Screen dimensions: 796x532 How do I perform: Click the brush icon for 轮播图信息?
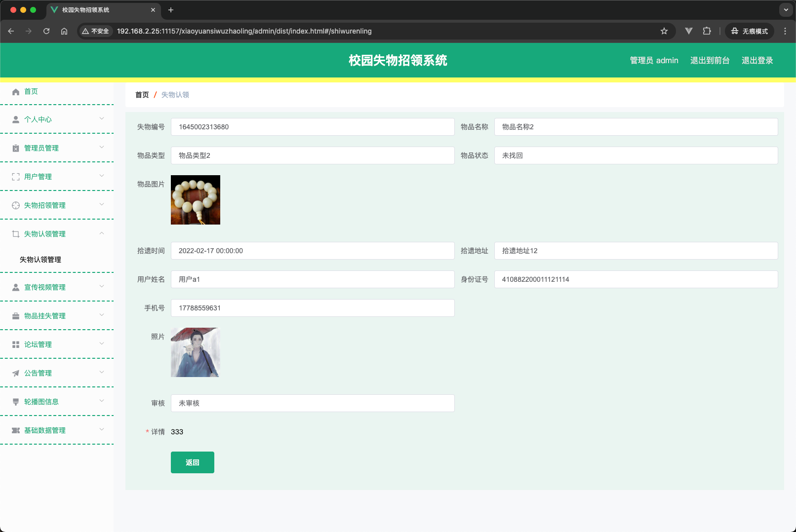16,402
